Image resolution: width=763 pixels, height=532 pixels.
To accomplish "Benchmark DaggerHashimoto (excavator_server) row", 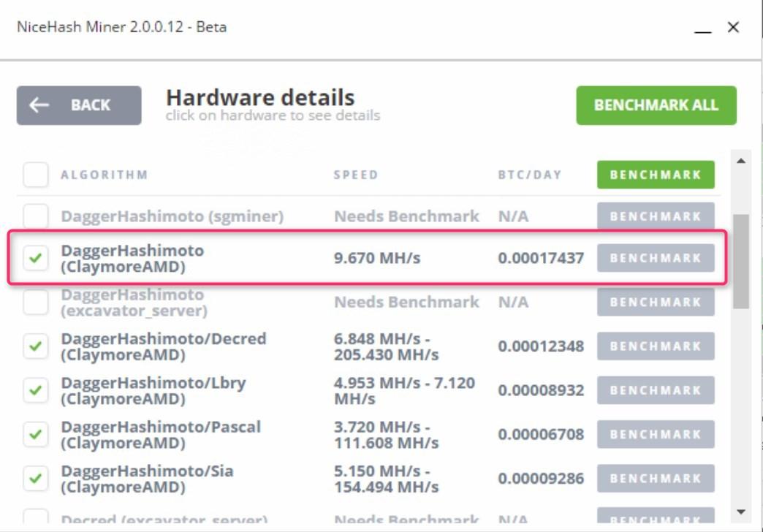I will point(656,303).
